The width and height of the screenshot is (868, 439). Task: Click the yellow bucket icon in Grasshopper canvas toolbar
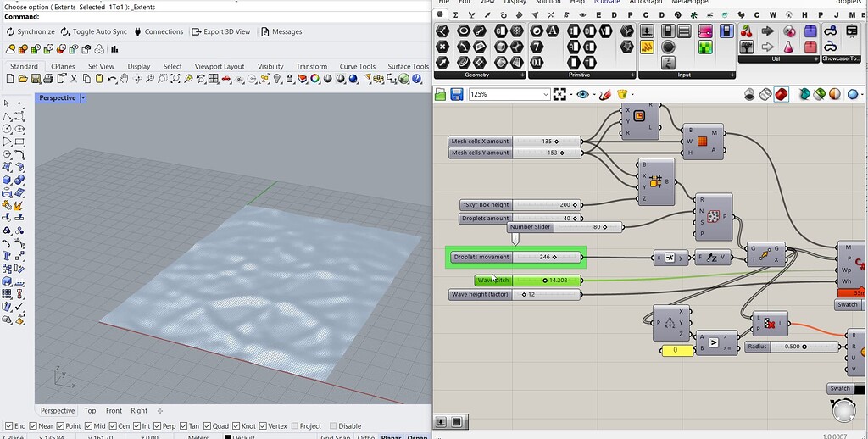622,94
